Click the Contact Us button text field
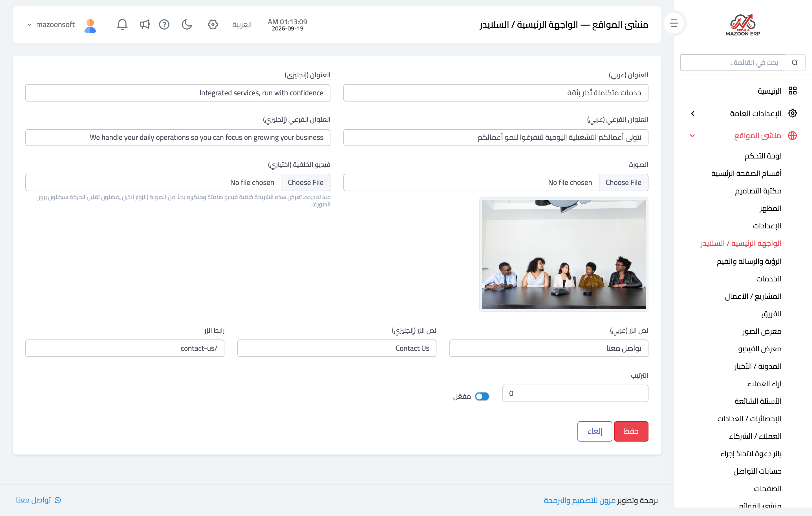 coord(337,349)
